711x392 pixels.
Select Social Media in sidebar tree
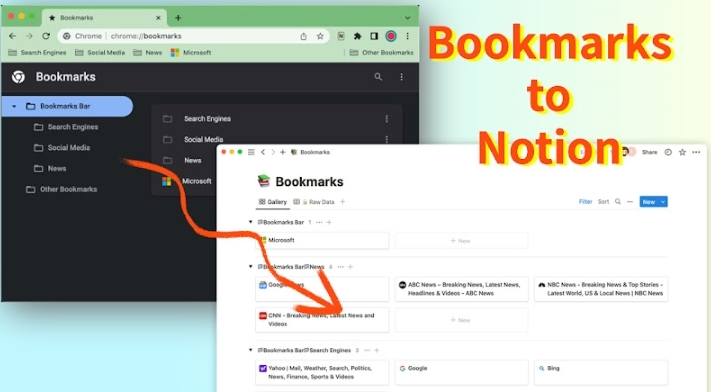coord(62,148)
